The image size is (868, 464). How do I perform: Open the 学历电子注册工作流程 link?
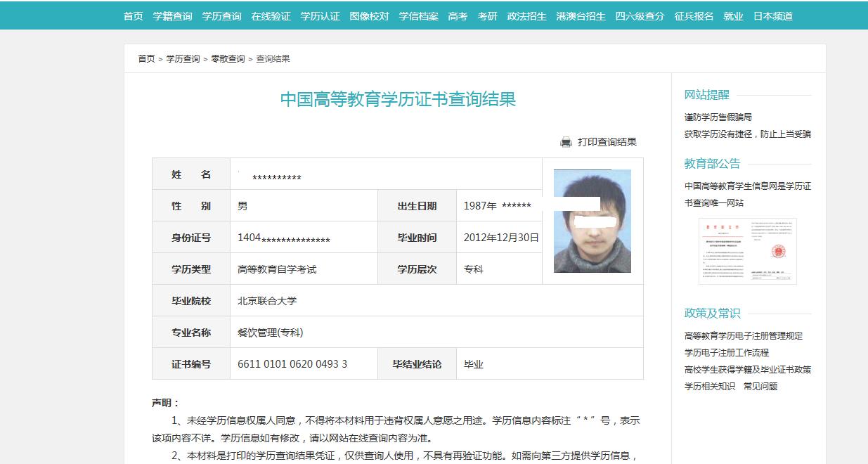tap(727, 353)
